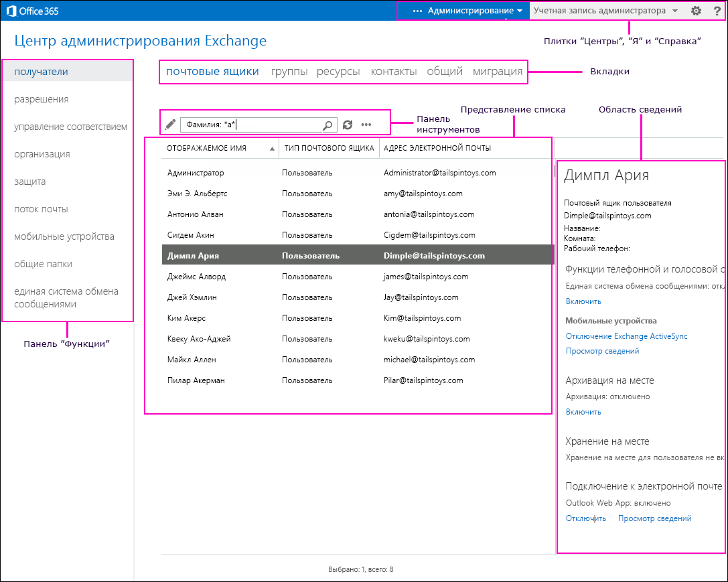Click Dimple@tailspintoys.com in details pane

(x=607, y=216)
